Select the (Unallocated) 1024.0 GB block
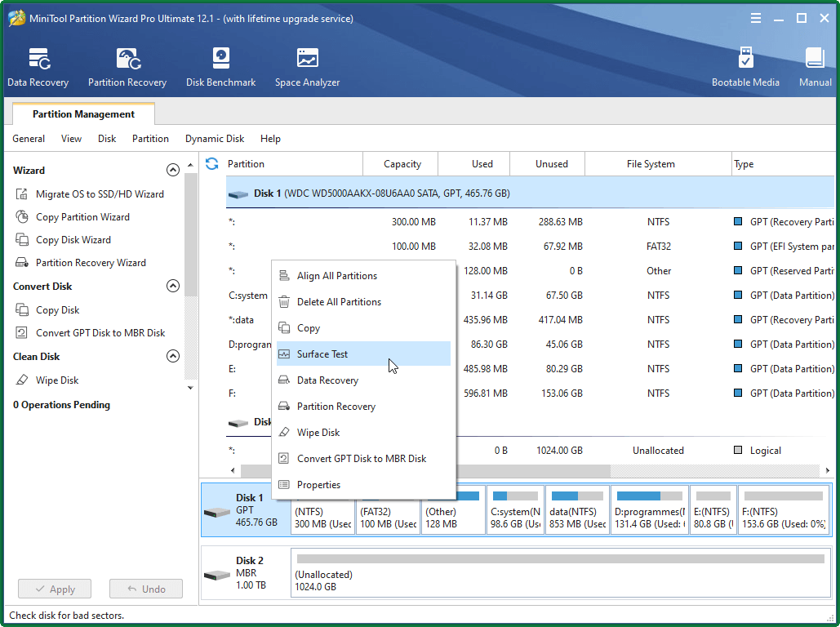The width and height of the screenshot is (840, 627). pos(560,573)
